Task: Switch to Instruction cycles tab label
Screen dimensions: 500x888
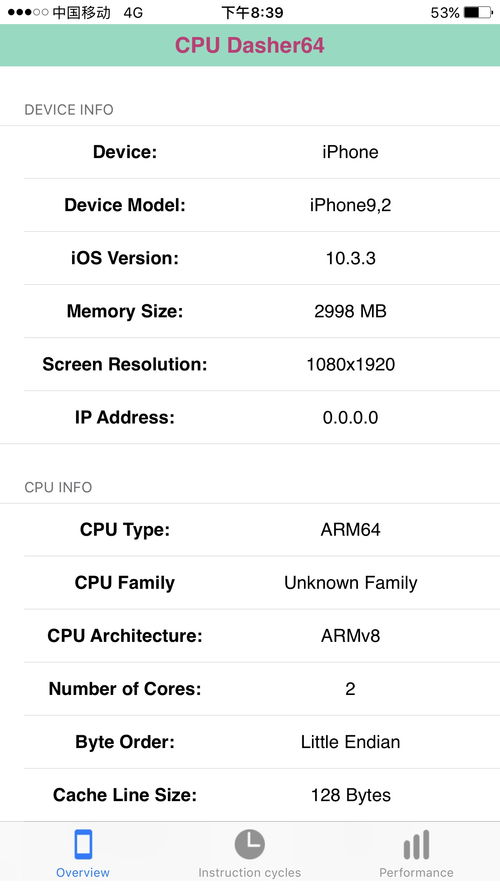Action: [x=249, y=872]
